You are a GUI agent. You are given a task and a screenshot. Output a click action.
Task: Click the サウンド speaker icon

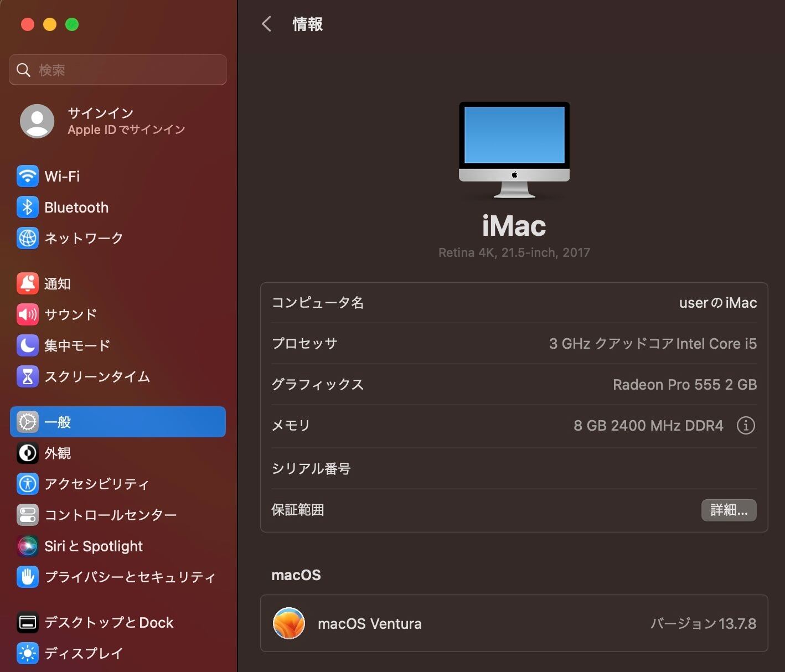tap(28, 314)
